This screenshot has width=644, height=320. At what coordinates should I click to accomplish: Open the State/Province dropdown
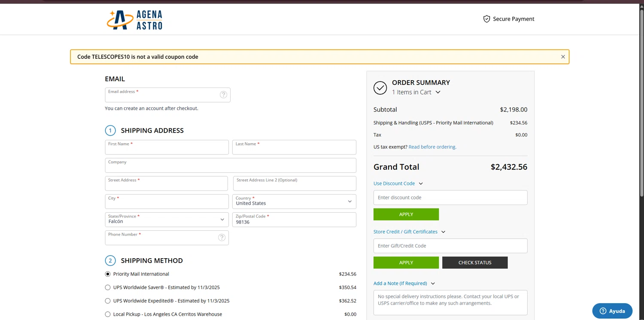(167, 220)
